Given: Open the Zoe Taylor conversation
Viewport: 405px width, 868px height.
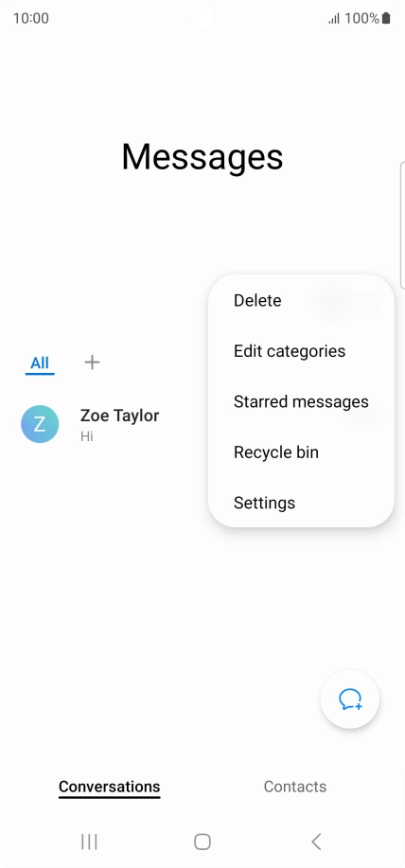Looking at the screenshot, I should (x=111, y=424).
